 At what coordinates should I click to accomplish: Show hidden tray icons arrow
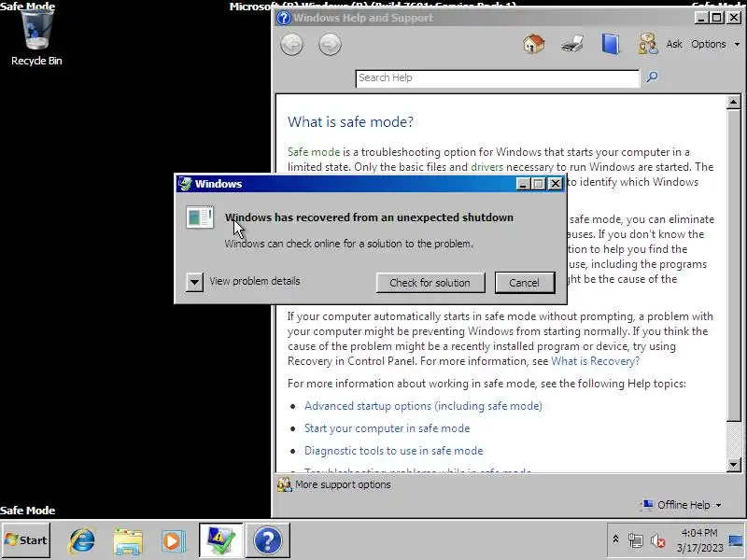coord(615,540)
